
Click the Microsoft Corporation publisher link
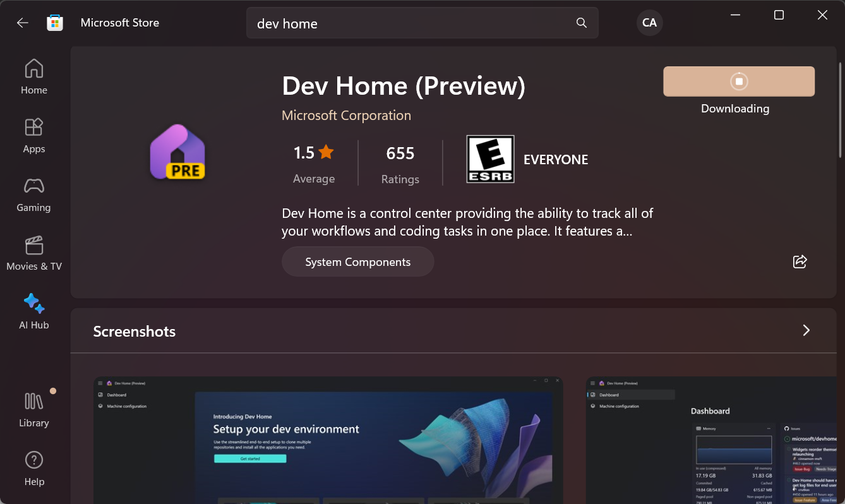coord(346,116)
